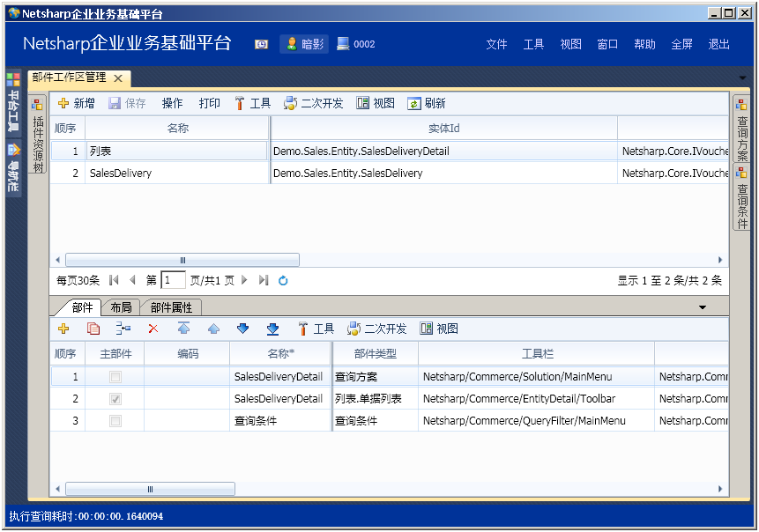Screen dimensions: 759x532
Task: Click the lower grid scroll left arrow
Action: pyautogui.click(x=57, y=489)
